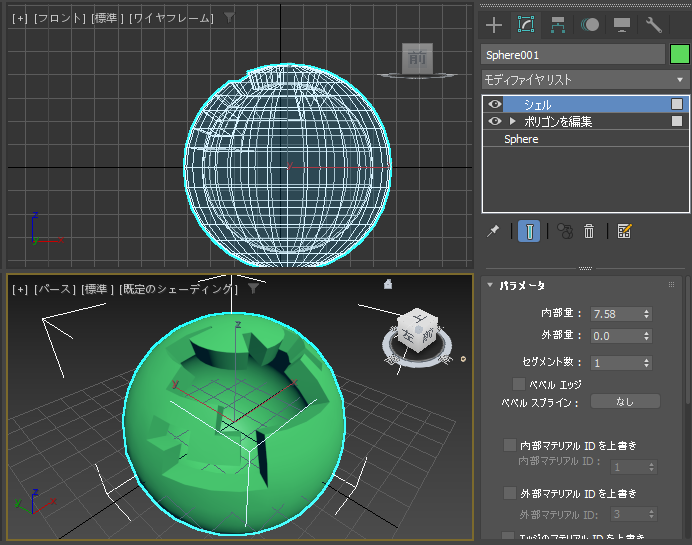Image resolution: width=692 pixels, height=545 pixels.
Task: Open the [既定のシェーディング] menu
Action: 178,289
